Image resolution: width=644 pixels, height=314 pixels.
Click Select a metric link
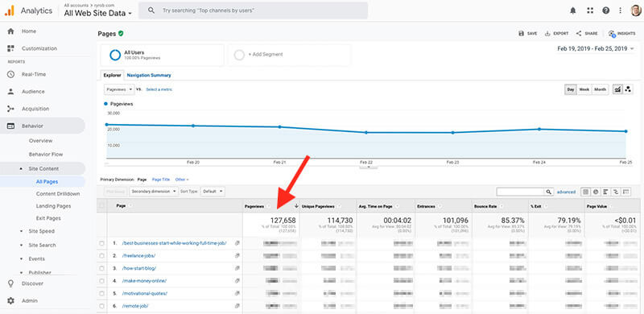pos(159,89)
